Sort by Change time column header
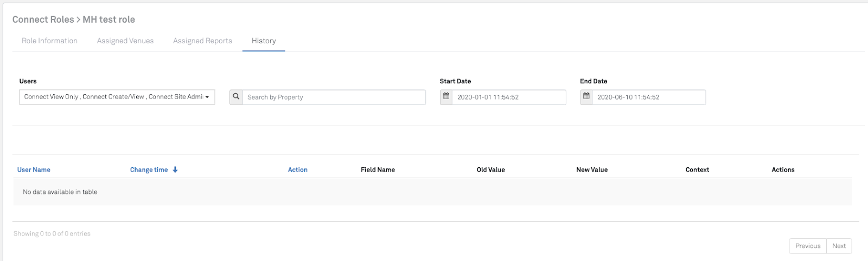 pyautogui.click(x=149, y=169)
